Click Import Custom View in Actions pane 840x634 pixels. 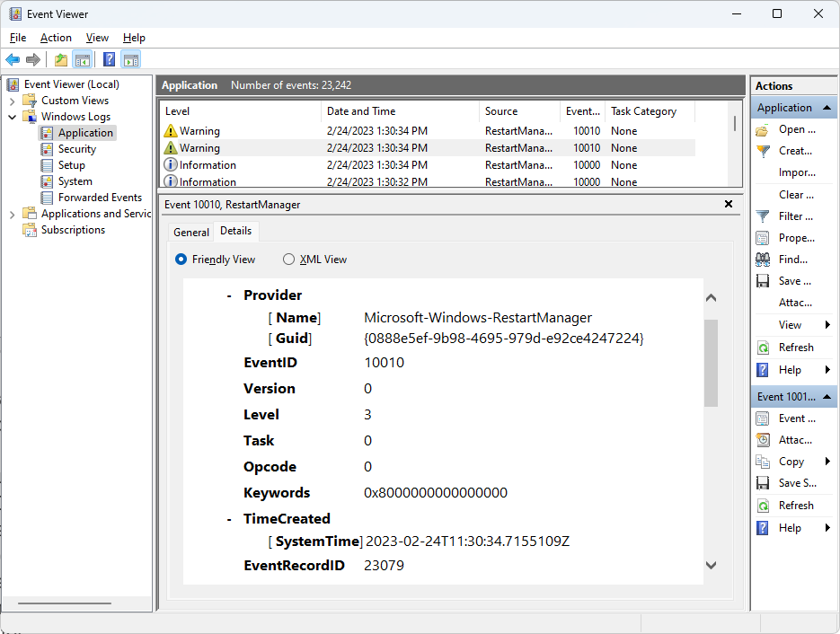pos(797,172)
